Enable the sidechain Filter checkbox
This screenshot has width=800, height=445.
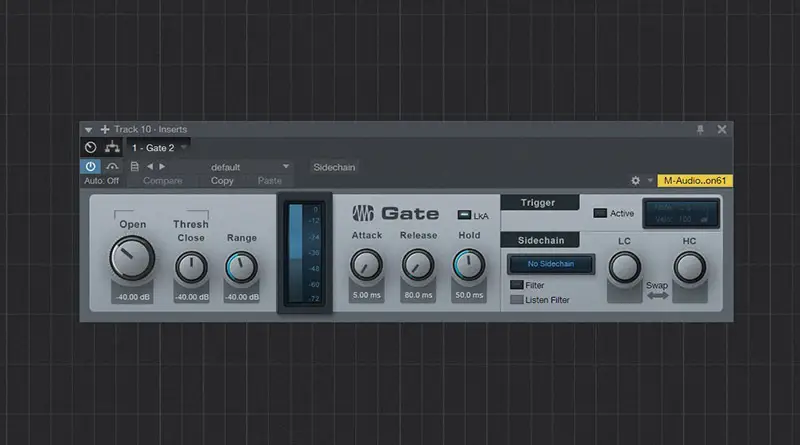coord(517,285)
